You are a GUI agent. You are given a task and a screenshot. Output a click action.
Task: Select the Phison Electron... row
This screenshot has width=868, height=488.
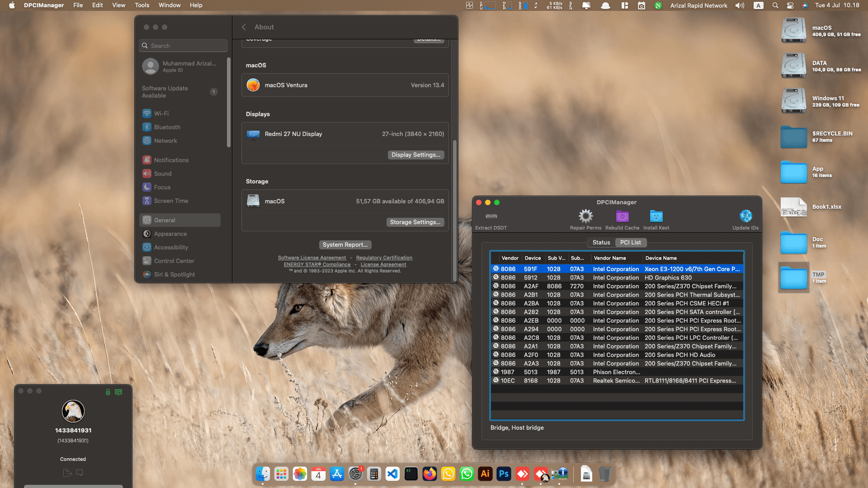coord(617,372)
